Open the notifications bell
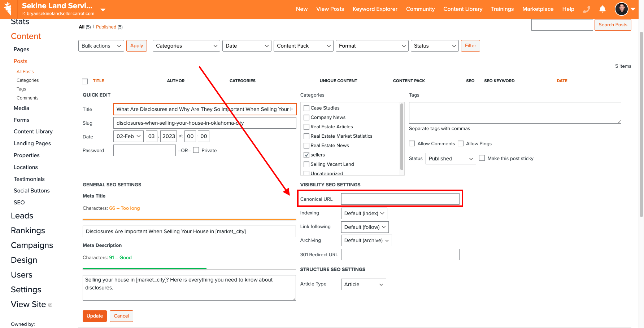This screenshot has height=328, width=644. pos(602,9)
